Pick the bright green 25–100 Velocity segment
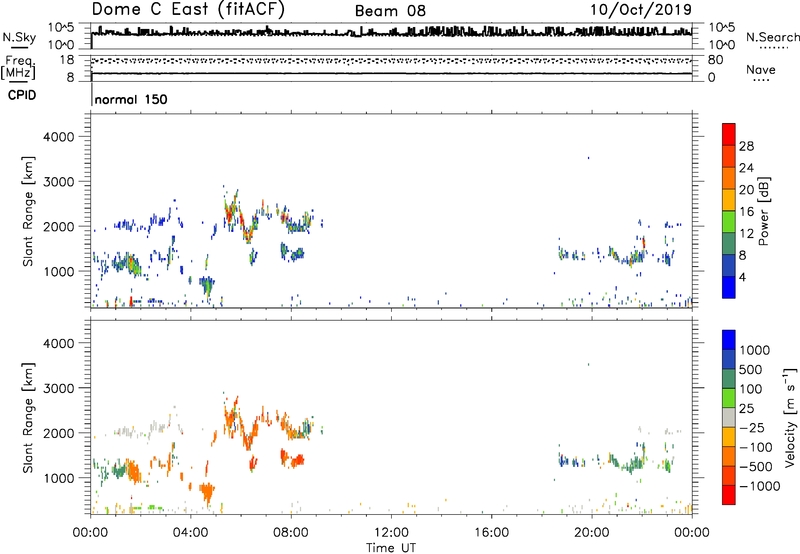 point(729,398)
